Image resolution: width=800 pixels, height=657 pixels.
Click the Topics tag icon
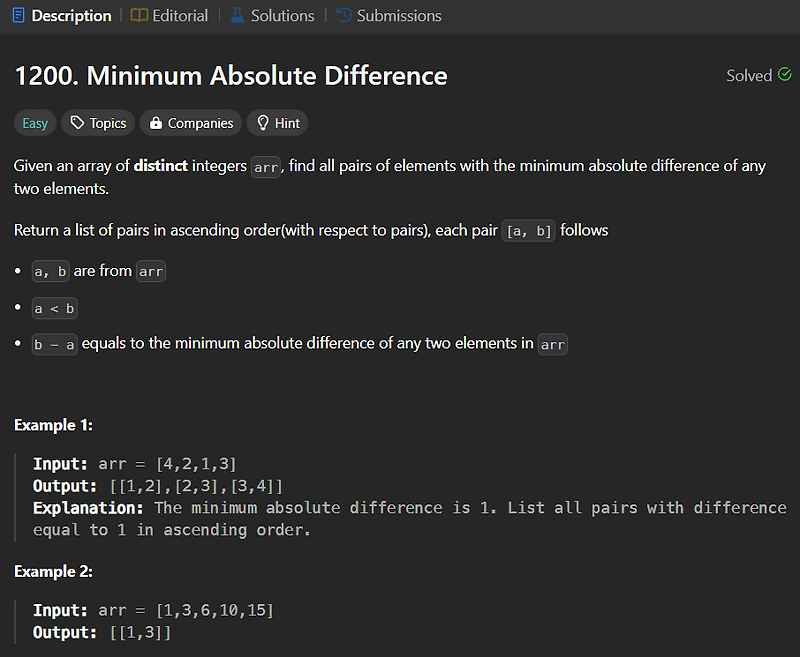tap(77, 123)
